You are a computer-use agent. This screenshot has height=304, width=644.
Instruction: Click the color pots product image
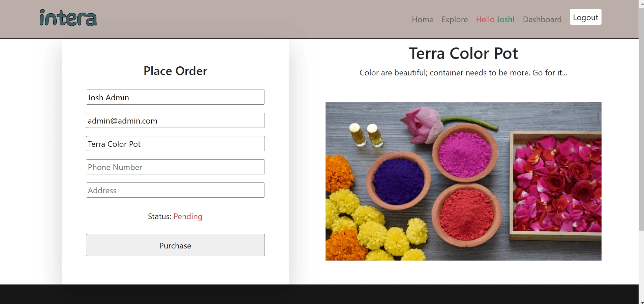(x=463, y=181)
